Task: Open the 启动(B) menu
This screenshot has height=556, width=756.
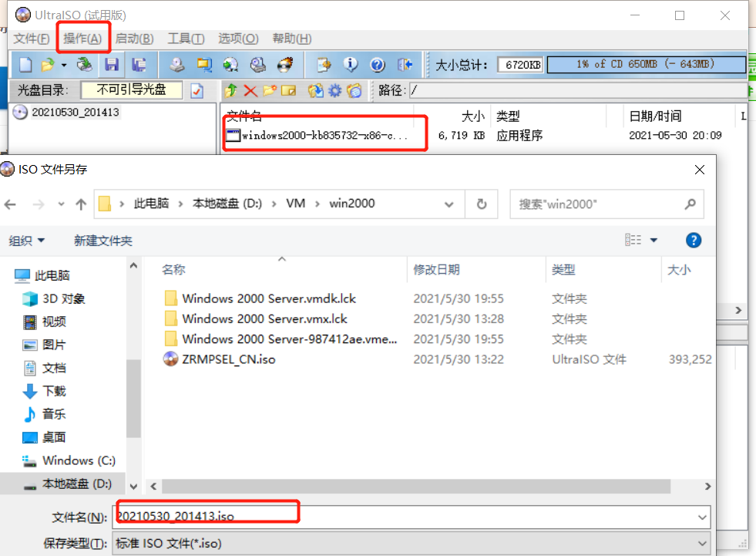Action: (135, 39)
